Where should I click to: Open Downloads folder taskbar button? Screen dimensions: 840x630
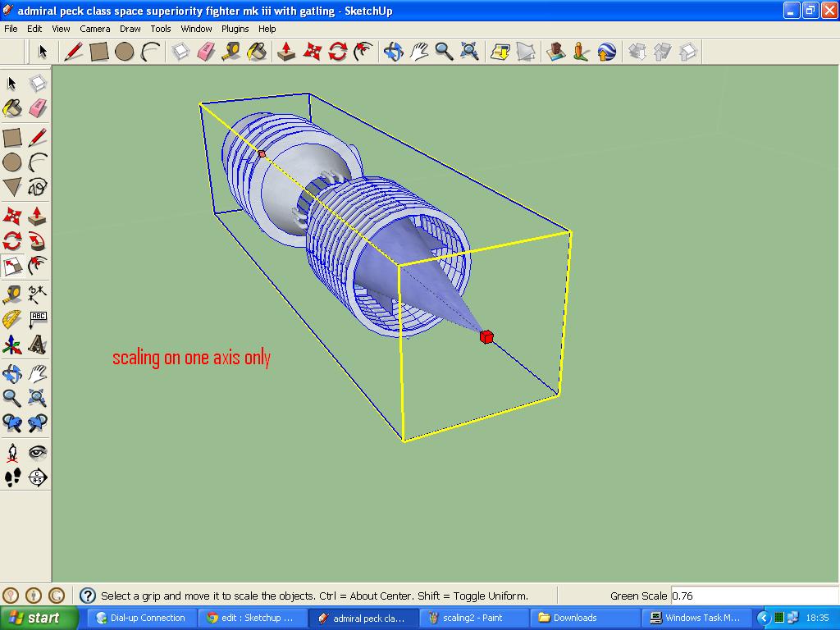point(583,618)
